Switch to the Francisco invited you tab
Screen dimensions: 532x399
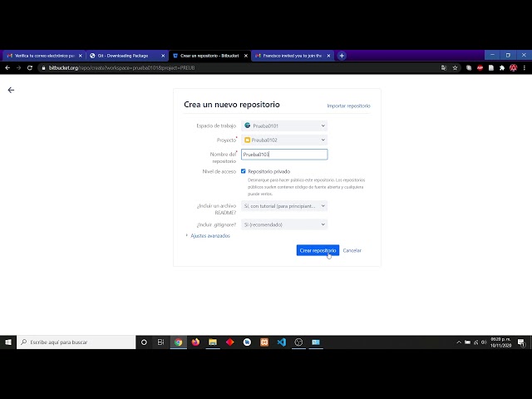click(x=292, y=56)
